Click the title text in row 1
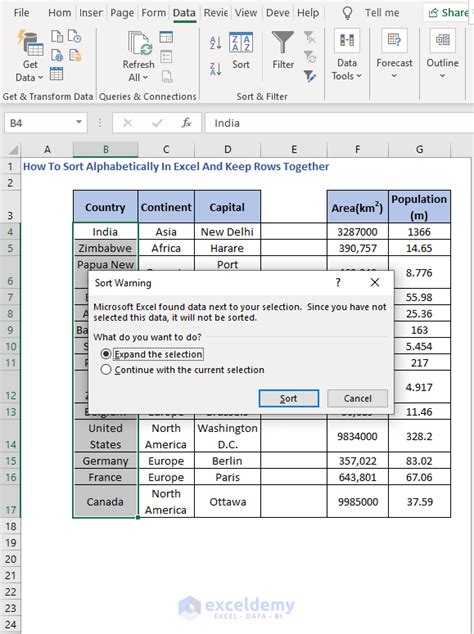This screenshot has width=474, height=634. [176, 166]
